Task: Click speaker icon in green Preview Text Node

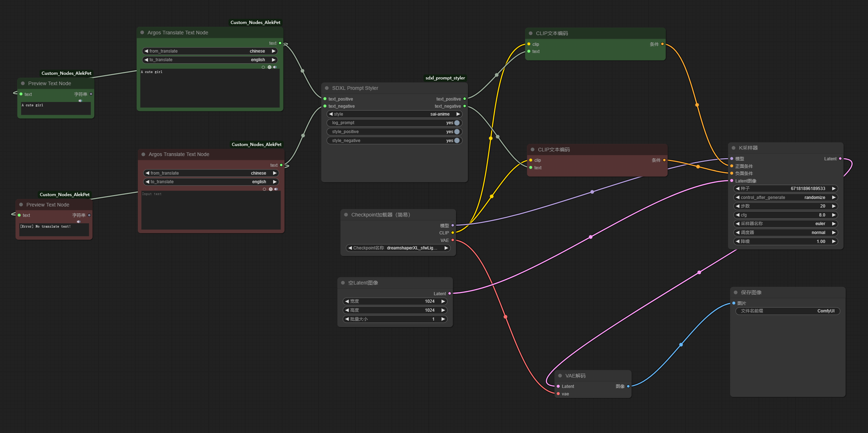Action: pyautogui.click(x=80, y=101)
